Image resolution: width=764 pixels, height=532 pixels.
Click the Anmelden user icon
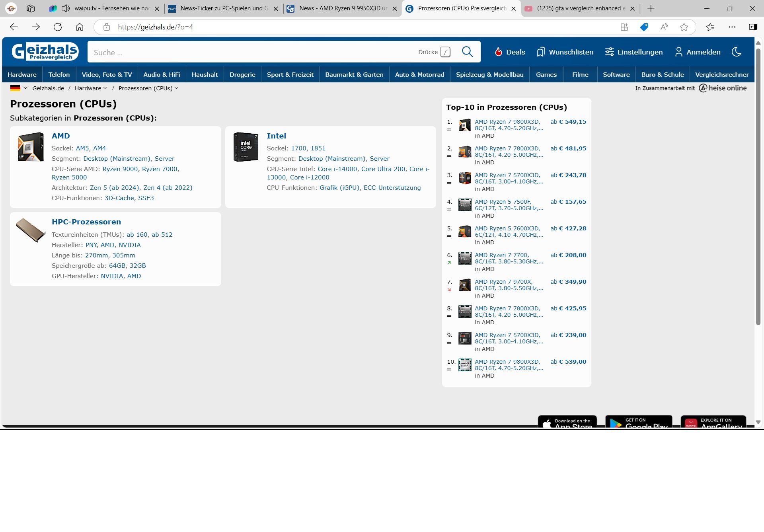[678, 52]
